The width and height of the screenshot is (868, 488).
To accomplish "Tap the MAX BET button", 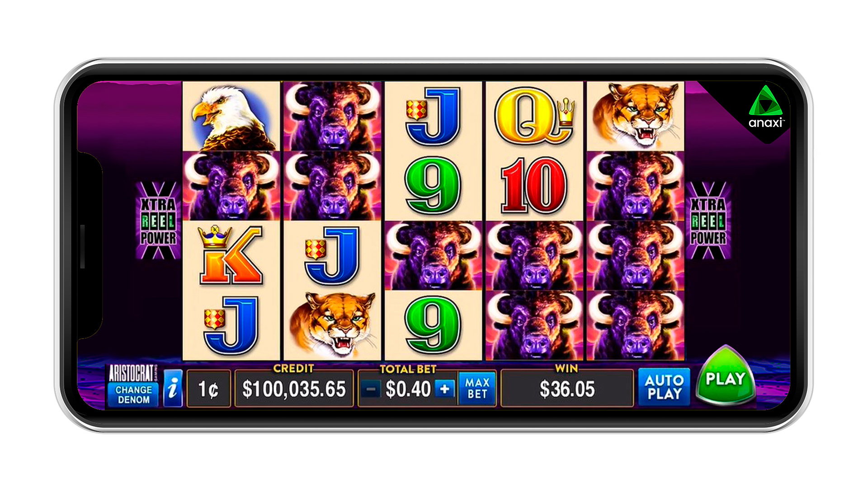I will click(x=477, y=388).
